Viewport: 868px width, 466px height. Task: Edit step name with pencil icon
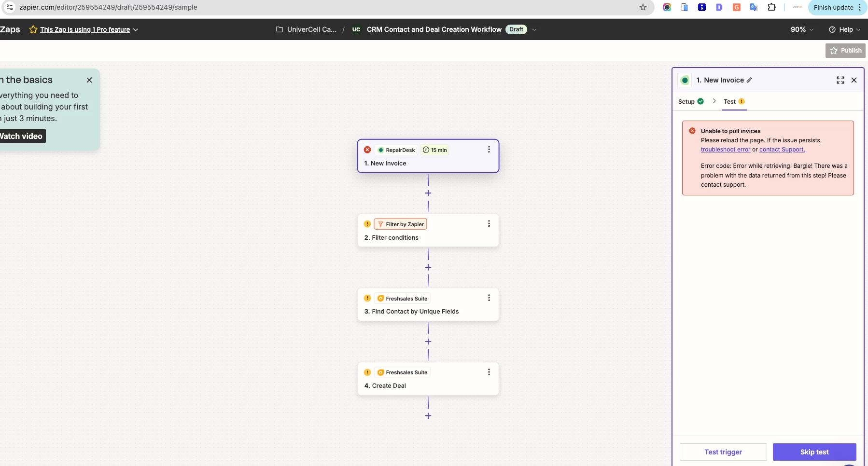[749, 80]
